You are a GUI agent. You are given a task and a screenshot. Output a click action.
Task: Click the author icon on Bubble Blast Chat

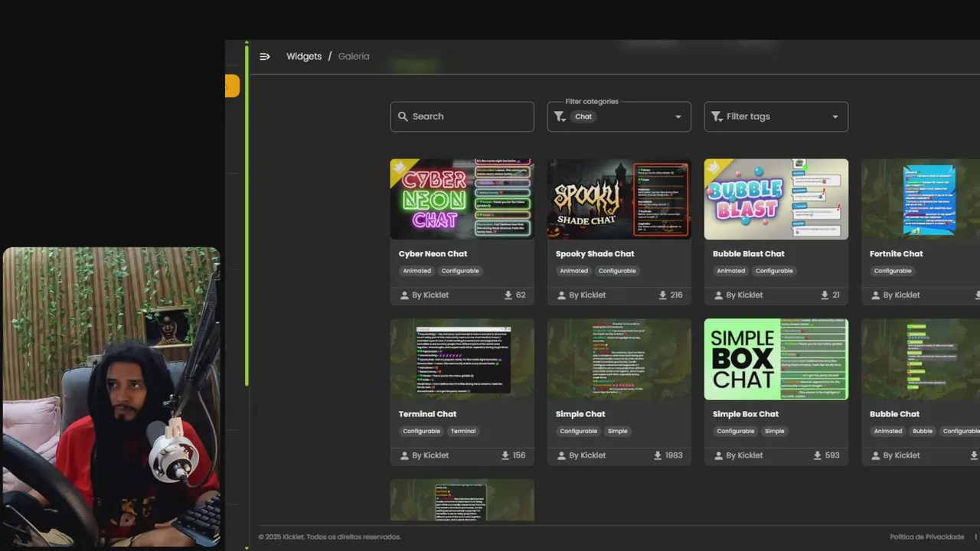pos(718,295)
